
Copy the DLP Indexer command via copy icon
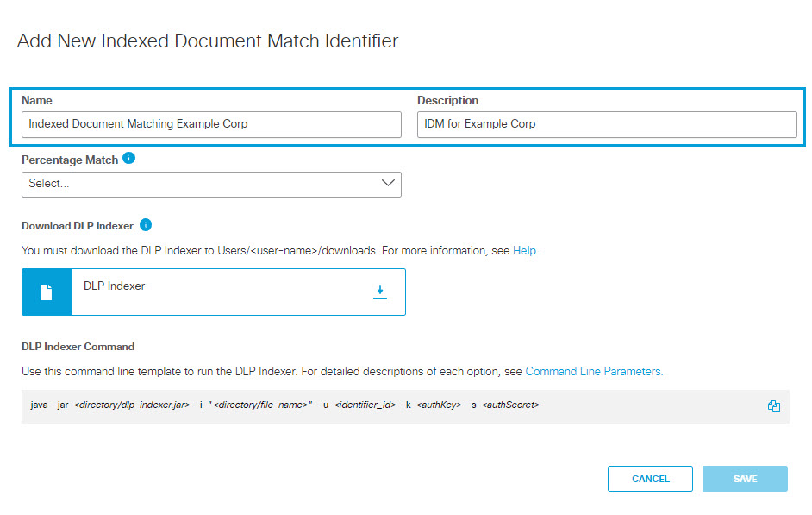tap(774, 406)
